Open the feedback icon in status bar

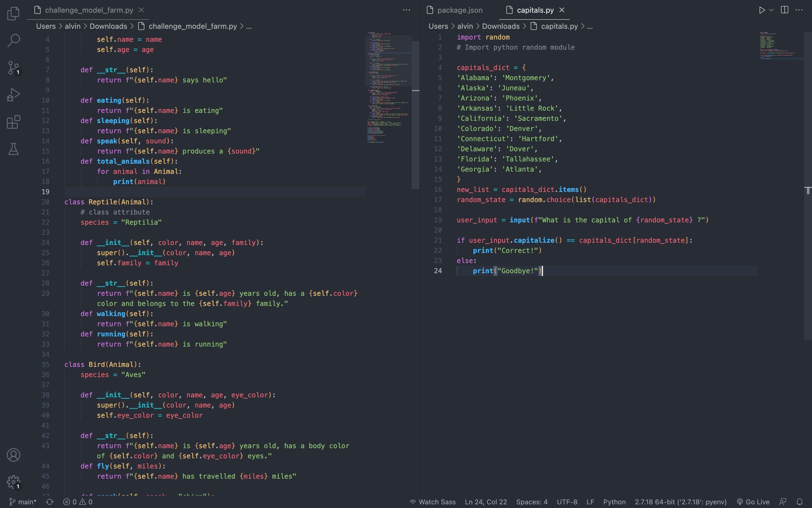(x=783, y=502)
